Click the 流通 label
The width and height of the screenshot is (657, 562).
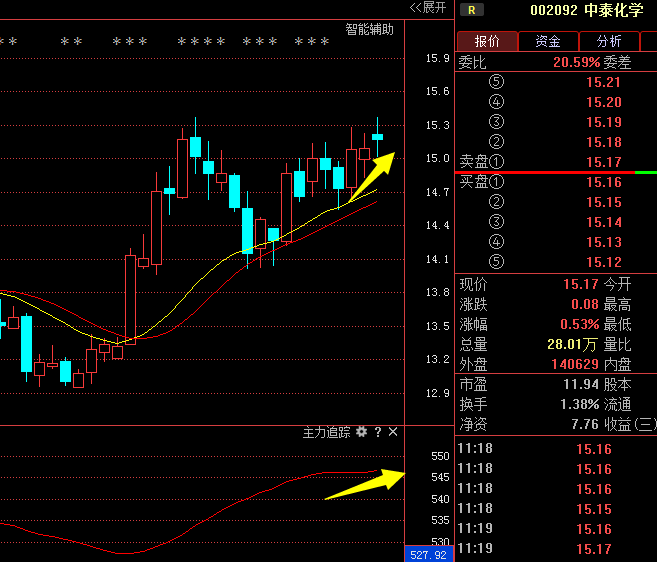point(617,404)
